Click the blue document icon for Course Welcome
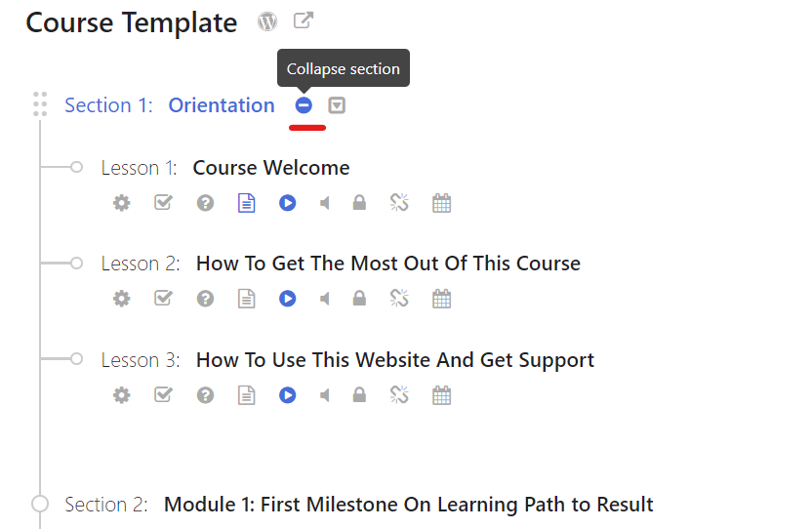Viewport: 812px width, 529px height. tap(247, 203)
